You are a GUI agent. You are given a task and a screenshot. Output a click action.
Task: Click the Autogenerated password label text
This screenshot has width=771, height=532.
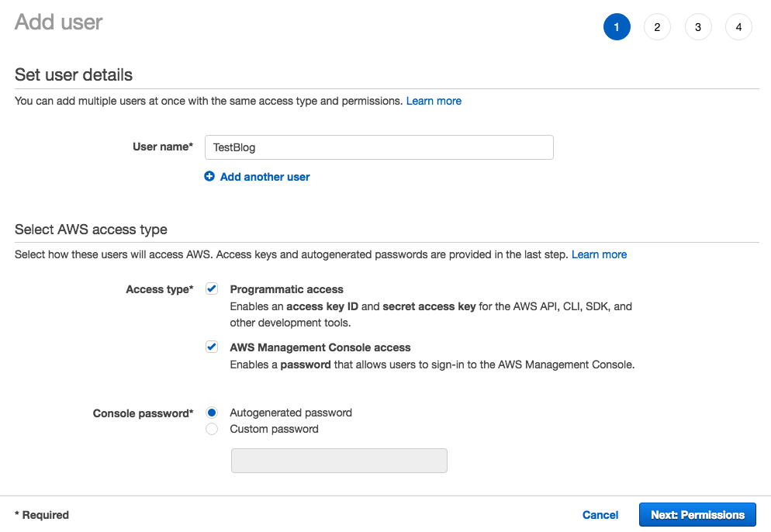[x=291, y=413]
